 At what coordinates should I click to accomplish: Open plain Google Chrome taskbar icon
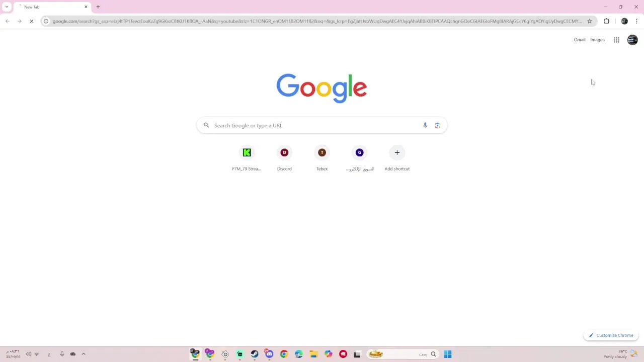click(284, 354)
